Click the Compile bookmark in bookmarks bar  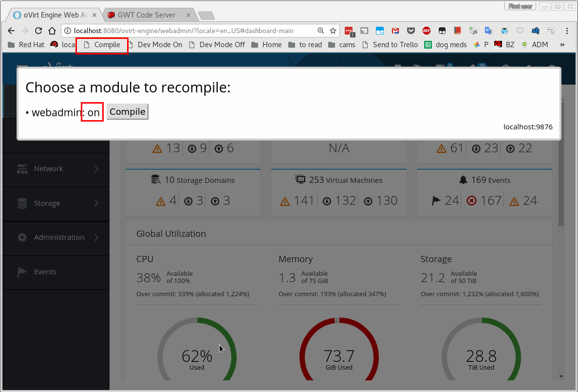tap(102, 45)
